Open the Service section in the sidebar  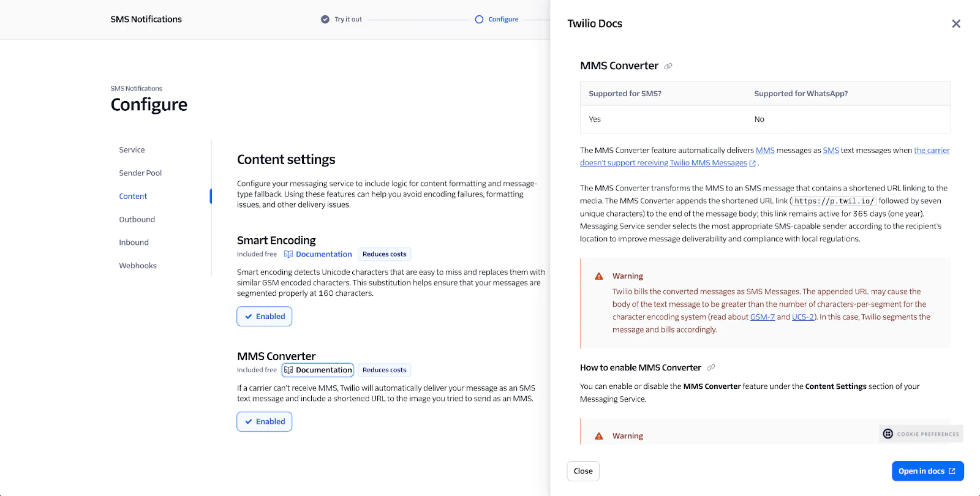coord(132,150)
